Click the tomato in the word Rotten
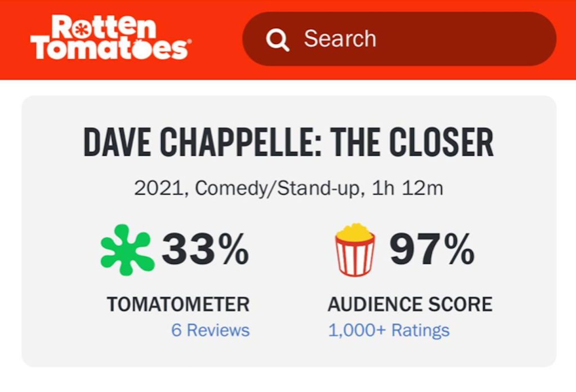Image resolution: width=576 pixels, height=392 pixels. pos(82,29)
